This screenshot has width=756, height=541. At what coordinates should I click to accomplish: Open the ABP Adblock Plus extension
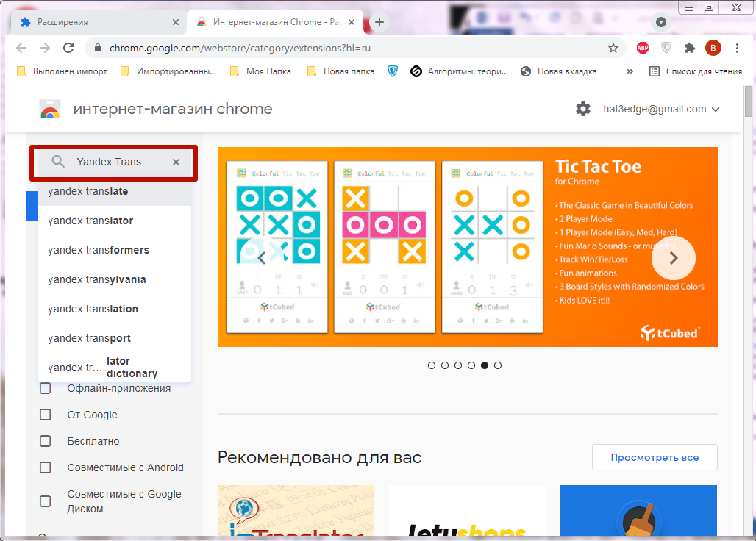coord(642,48)
